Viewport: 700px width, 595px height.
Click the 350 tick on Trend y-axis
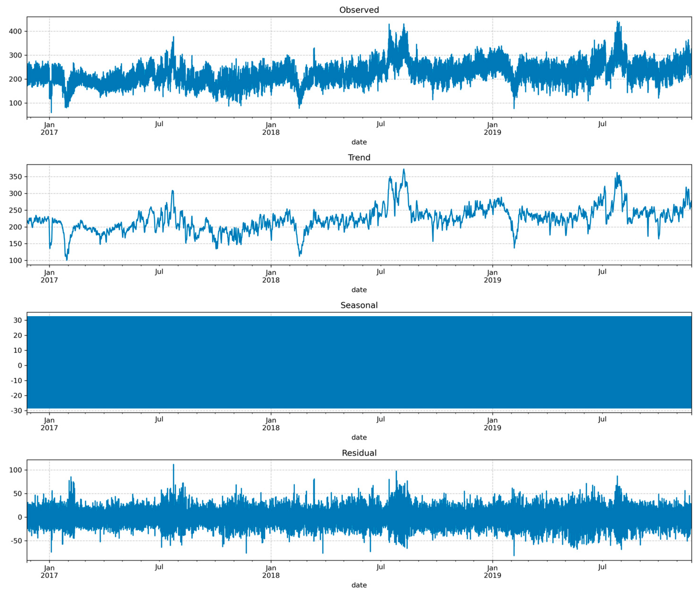pyautogui.click(x=15, y=177)
